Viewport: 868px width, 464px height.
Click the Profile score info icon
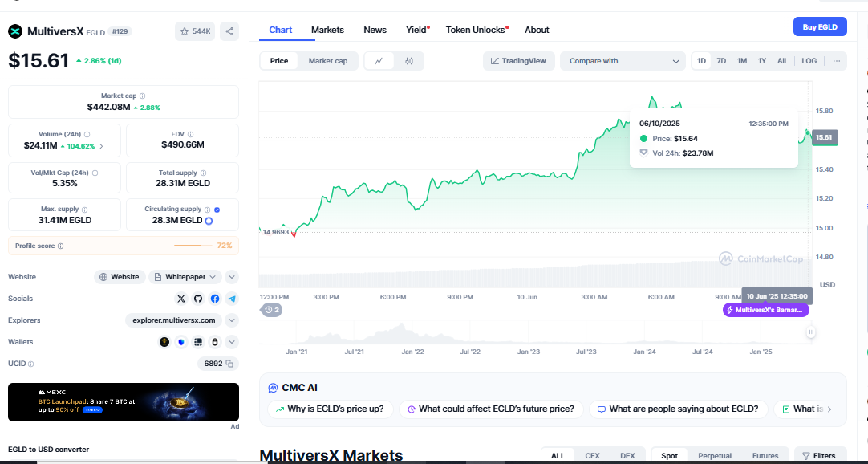pyautogui.click(x=60, y=246)
